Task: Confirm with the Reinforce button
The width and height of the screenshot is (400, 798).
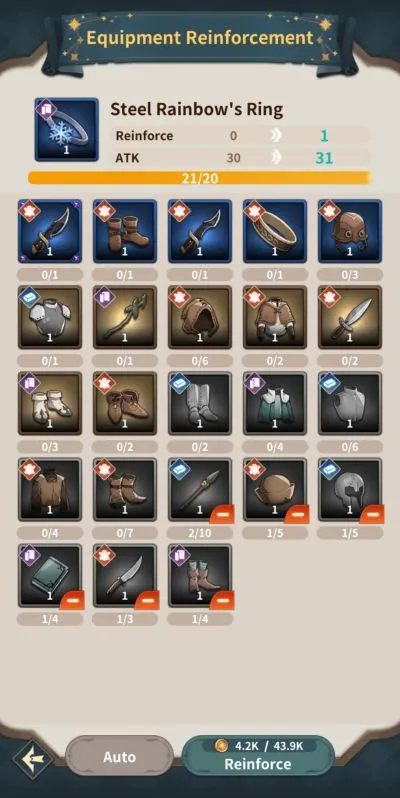Action: pos(258,756)
